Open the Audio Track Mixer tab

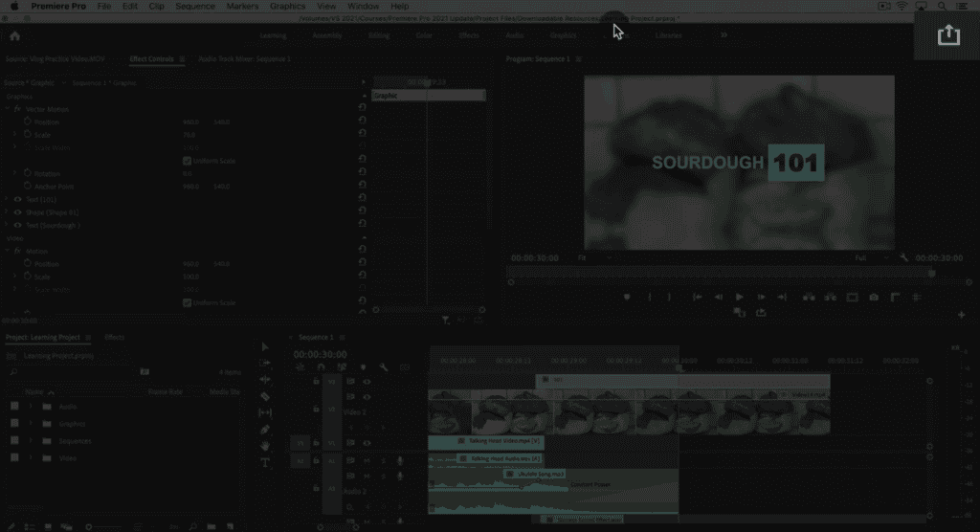[244, 58]
